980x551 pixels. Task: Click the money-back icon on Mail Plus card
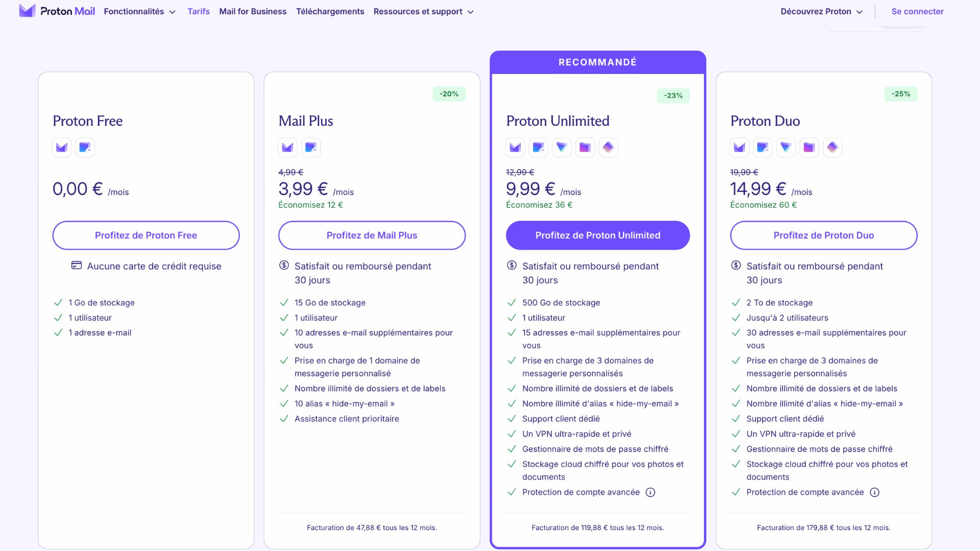(x=283, y=265)
